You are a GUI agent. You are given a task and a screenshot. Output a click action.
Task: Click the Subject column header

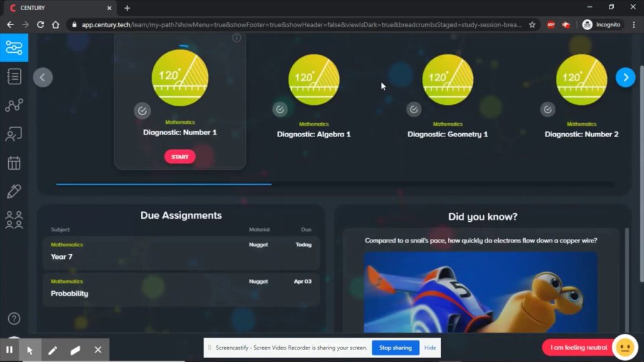pos(60,229)
